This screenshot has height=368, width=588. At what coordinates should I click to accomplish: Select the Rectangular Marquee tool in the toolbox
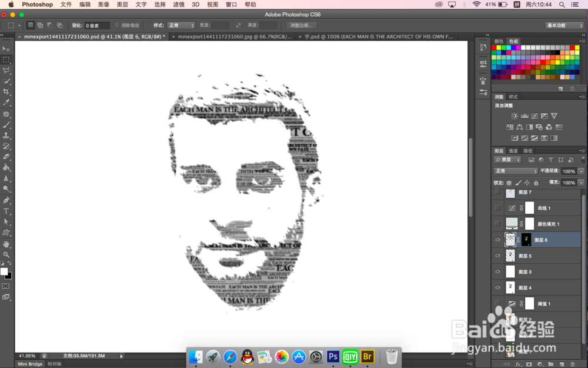pyautogui.click(x=6, y=59)
